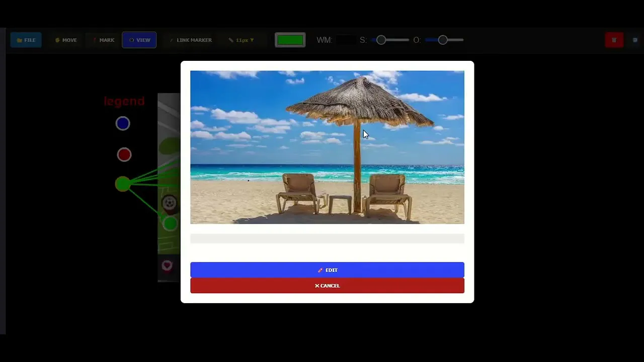Click the red legend text label
Viewport: 644px width, 362px height.
pos(124,101)
